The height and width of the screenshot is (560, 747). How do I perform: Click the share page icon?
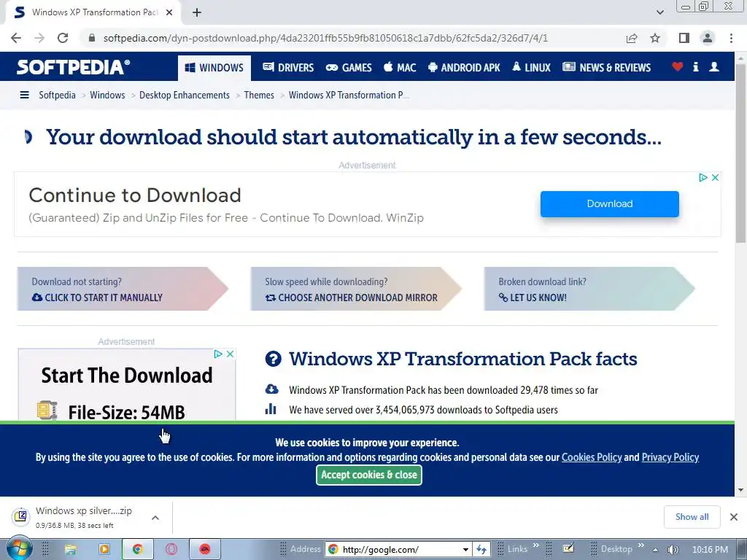tap(632, 38)
